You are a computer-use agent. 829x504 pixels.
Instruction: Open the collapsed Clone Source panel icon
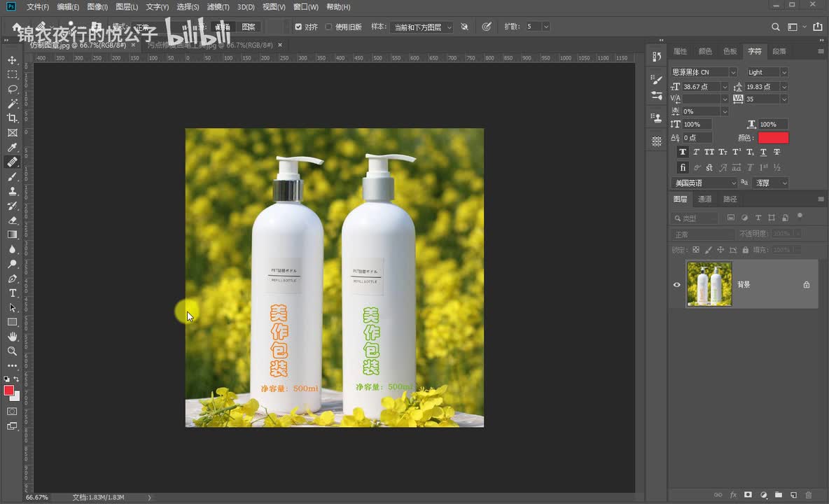click(x=657, y=118)
